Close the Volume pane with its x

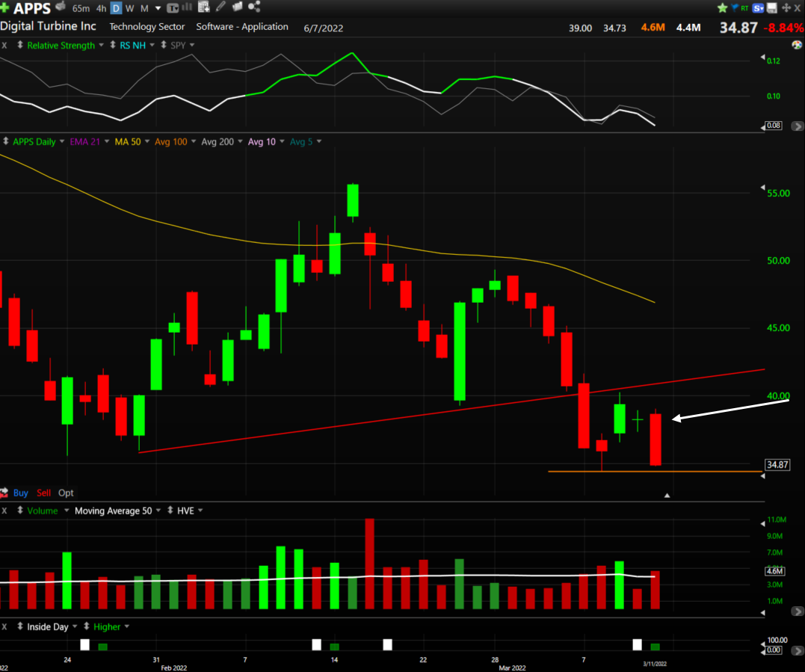point(4,511)
